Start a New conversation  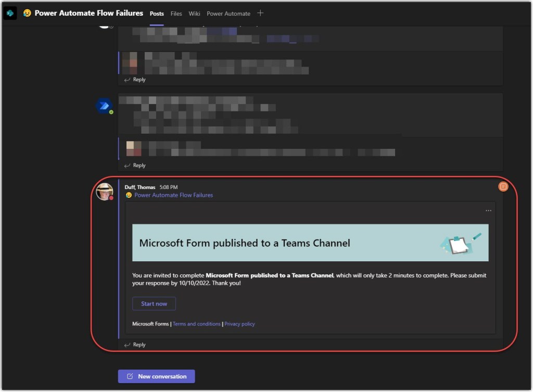(x=156, y=376)
